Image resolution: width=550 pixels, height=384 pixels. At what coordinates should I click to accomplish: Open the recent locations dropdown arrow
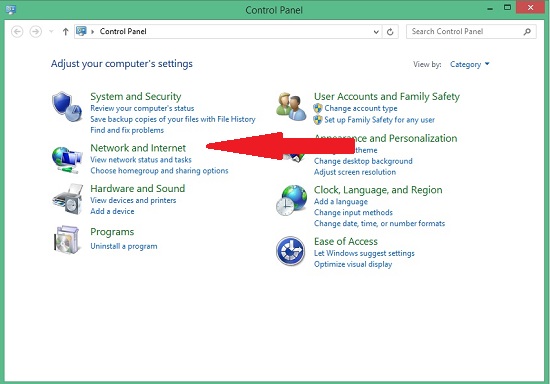[51, 32]
